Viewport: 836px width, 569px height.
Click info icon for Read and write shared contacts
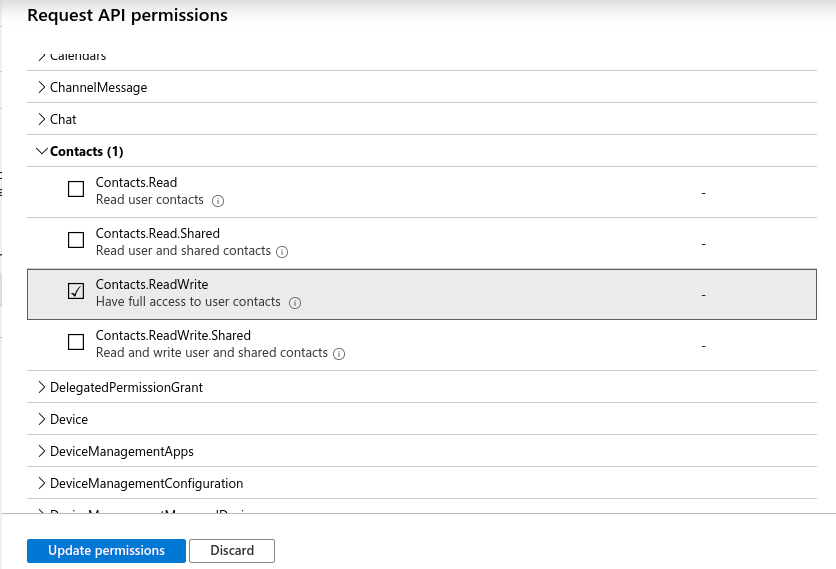[339, 353]
